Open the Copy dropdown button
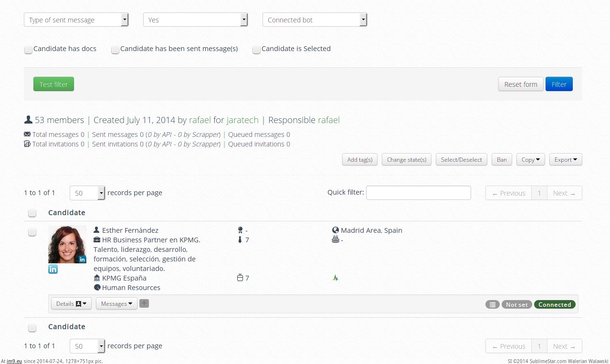Screen dimensions: 610x364 point(531,159)
